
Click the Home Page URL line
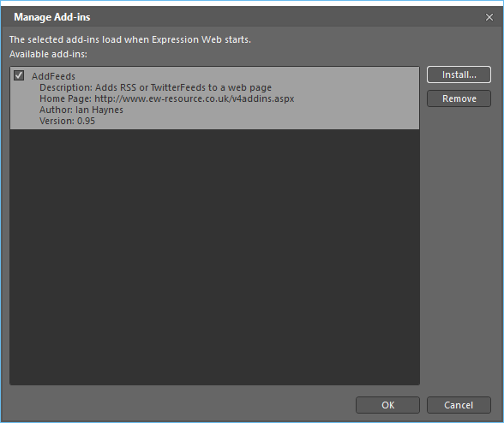[167, 98]
